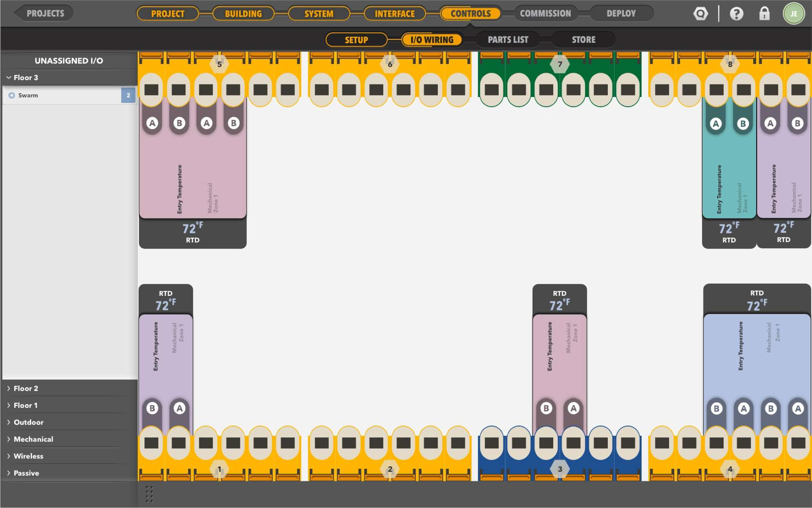Switch to the Parts List tab
Screen dimensions: 812x508
(508, 40)
